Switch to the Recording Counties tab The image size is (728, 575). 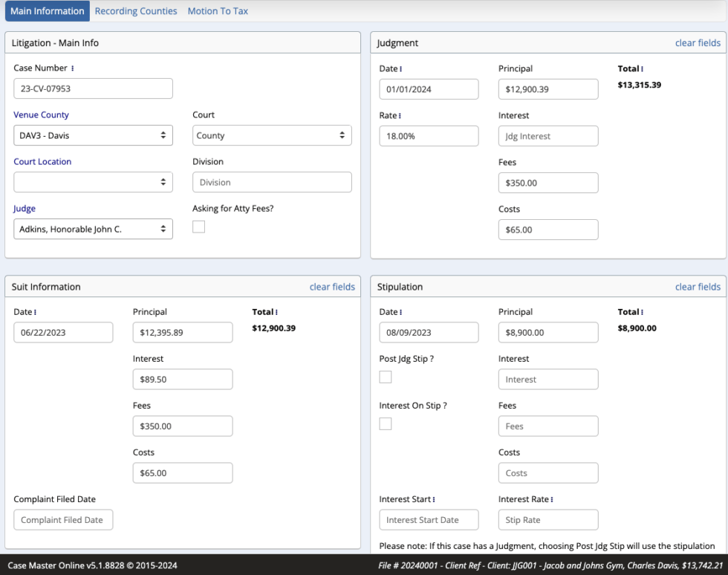136,10
